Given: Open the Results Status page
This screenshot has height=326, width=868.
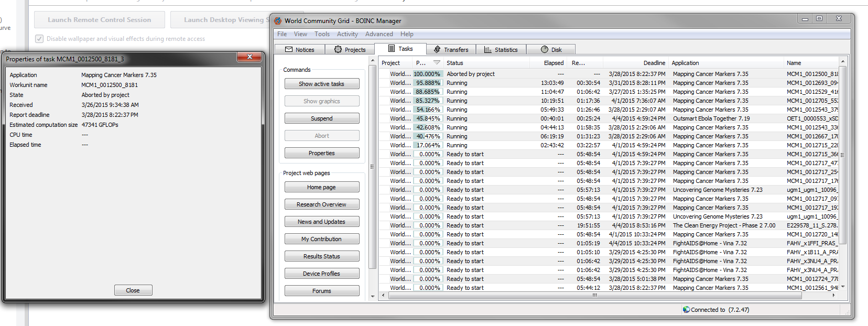Looking at the screenshot, I should (x=322, y=256).
